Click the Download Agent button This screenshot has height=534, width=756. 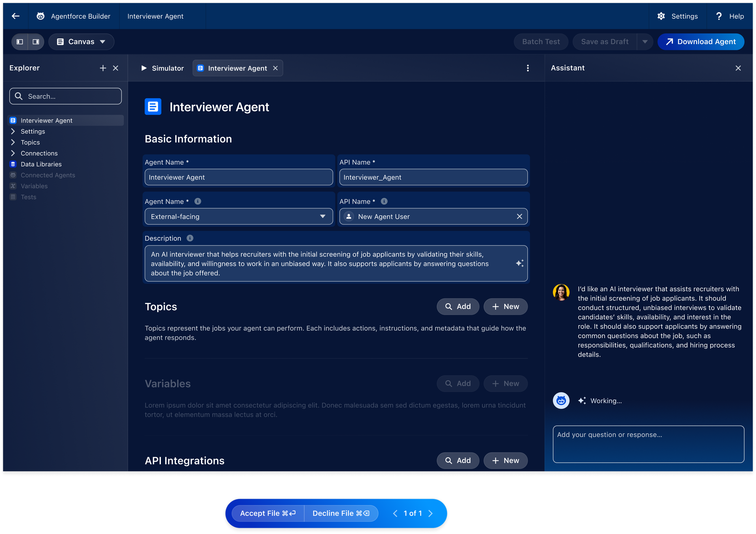pos(701,42)
